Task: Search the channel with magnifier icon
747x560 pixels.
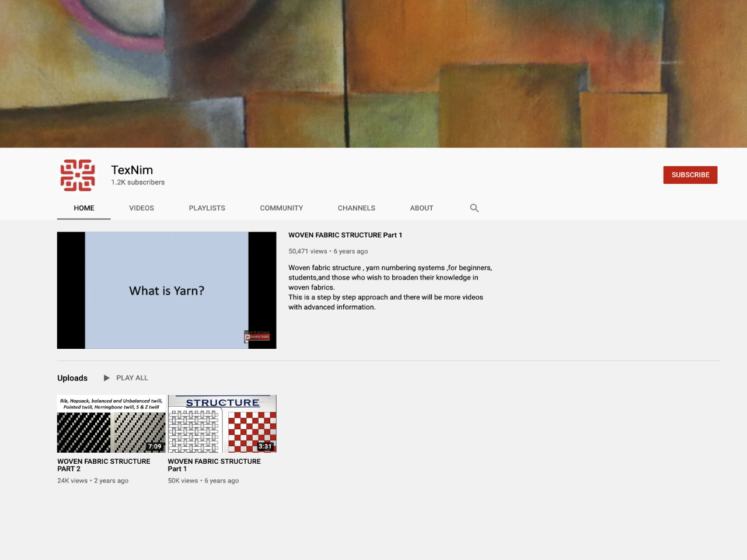Action: click(x=474, y=208)
